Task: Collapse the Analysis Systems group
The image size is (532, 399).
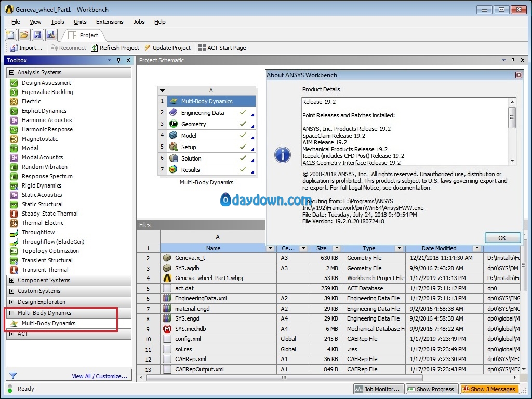Action: [12, 72]
